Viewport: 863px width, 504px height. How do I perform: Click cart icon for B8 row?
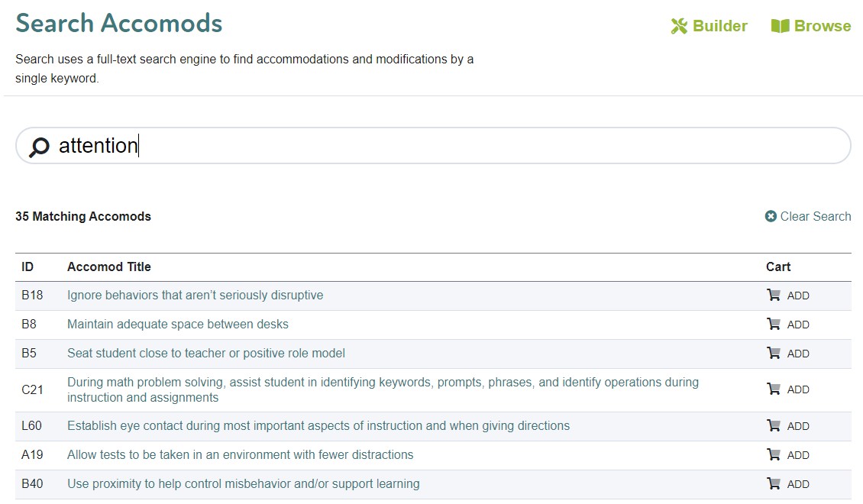[x=774, y=325]
